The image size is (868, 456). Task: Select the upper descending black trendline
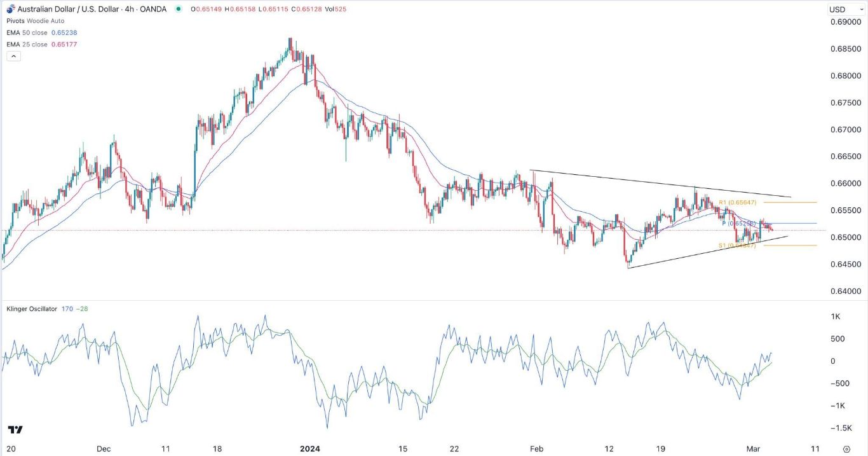tap(661, 184)
